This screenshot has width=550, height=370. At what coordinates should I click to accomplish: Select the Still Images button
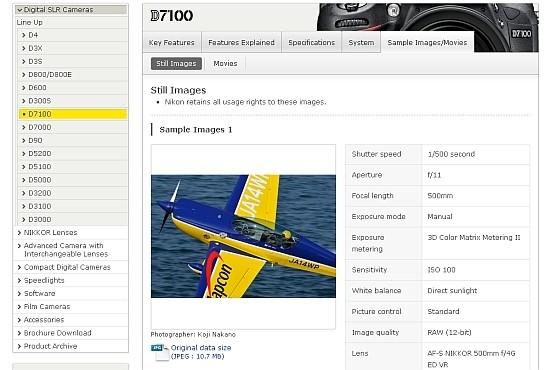176,63
